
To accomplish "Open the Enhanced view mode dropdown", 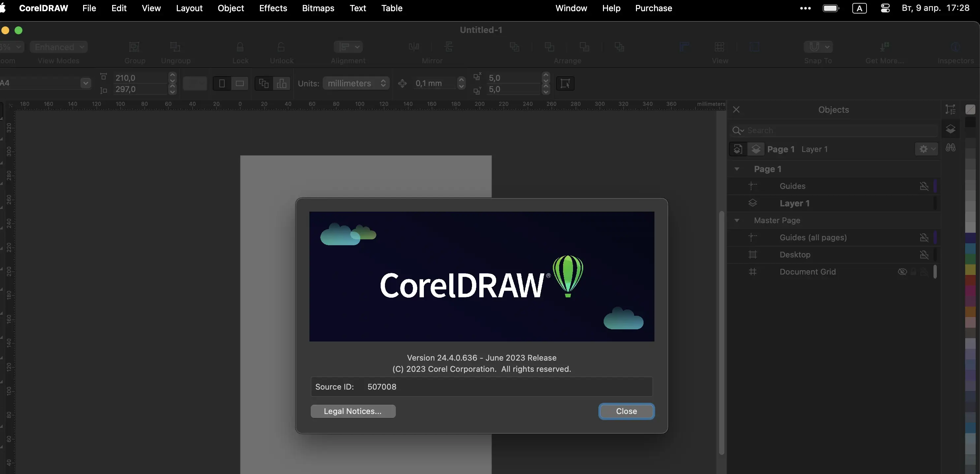I will [x=59, y=47].
